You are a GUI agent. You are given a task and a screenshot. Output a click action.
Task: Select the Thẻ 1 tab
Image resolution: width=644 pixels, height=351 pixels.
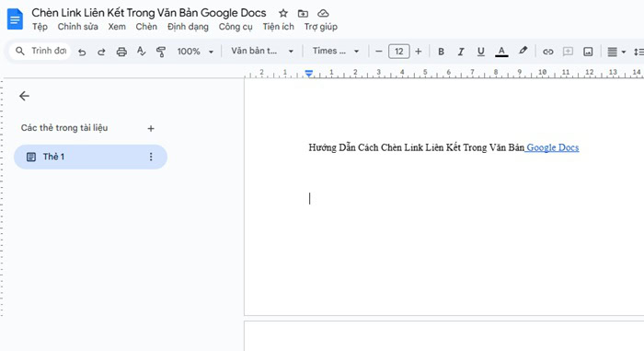coord(90,157)
